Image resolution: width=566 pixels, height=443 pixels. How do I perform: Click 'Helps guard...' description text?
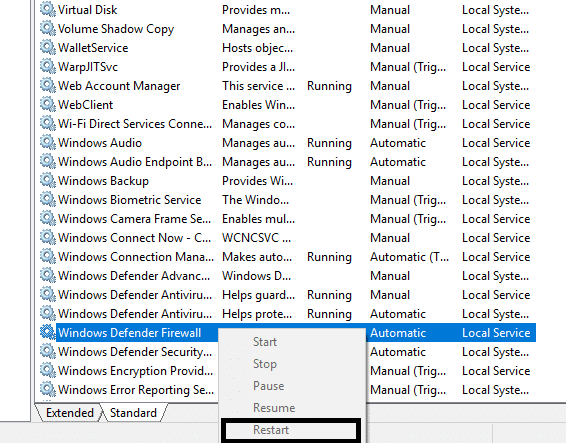tap(258, 295)
